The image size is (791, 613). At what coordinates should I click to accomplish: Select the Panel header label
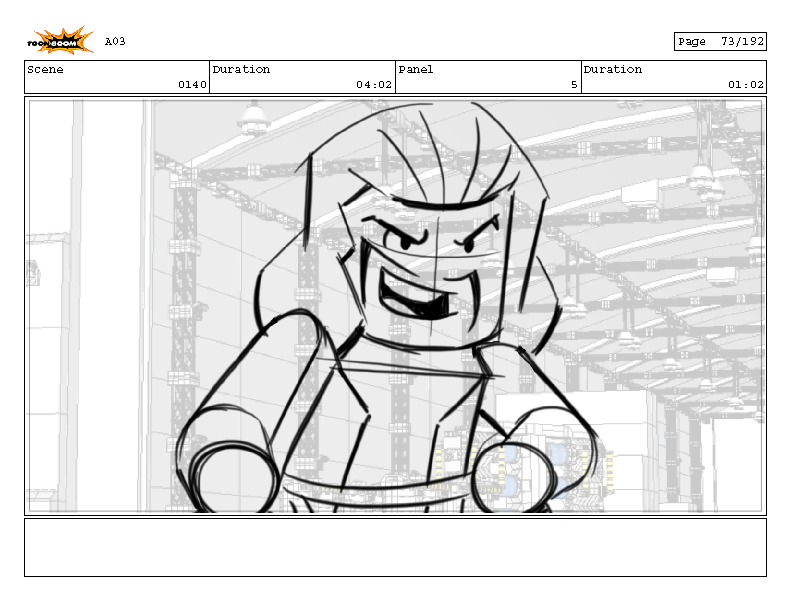(416, 69)
